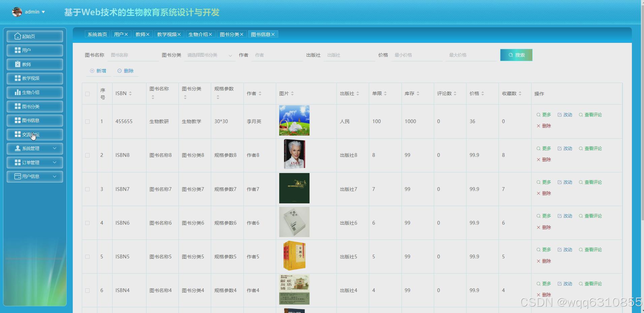Sort by 图片 column sort arrows
The image size is (644, 313).
tap(292, 93)
